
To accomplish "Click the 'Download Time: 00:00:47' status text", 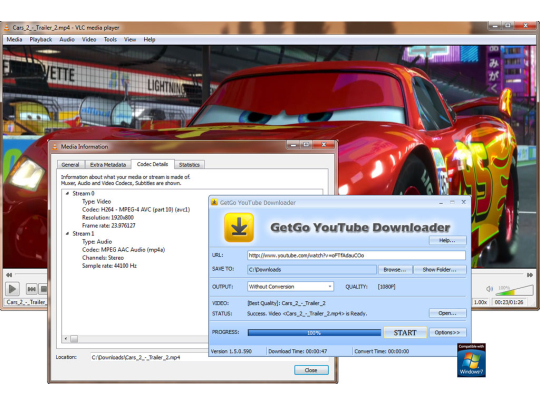I will 298,351.
